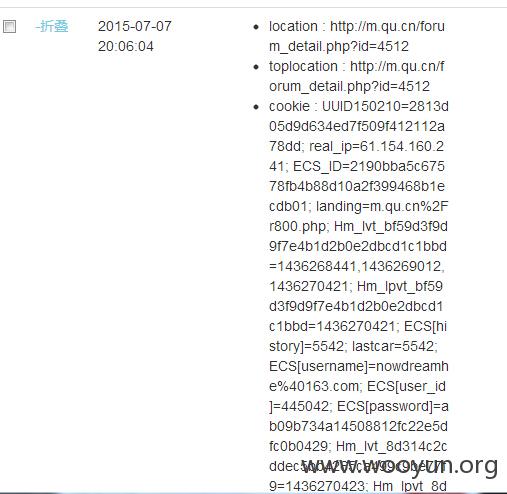Click ECS[username]=nowdreamh text
Screen dimensions: 507x494
tap(359, 366)
